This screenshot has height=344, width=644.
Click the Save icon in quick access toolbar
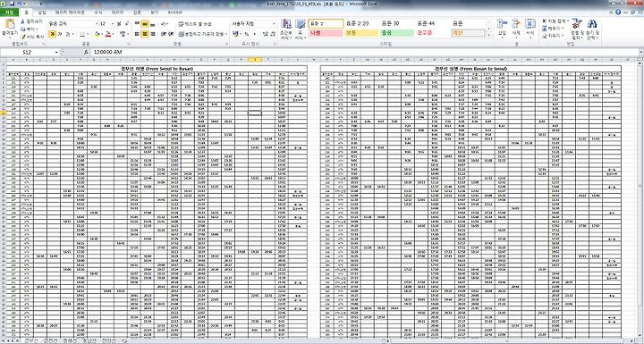pyautogui.click(x=12, y=4)
